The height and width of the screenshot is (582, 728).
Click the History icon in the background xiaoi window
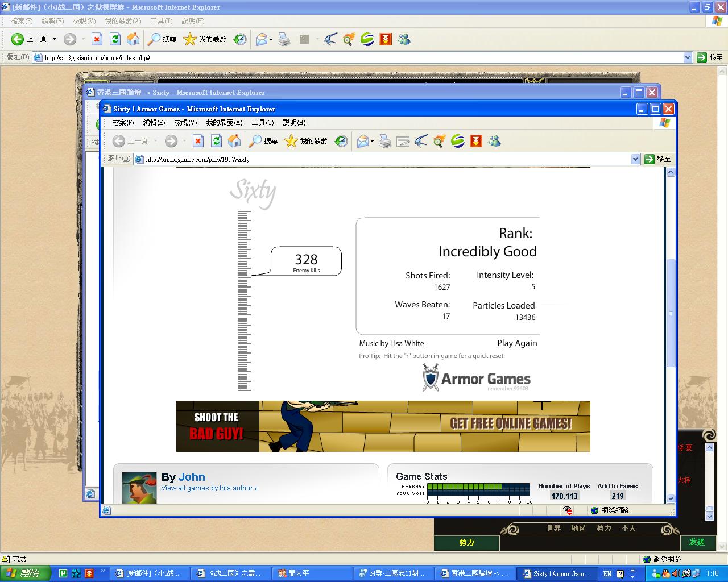(240, 39)
